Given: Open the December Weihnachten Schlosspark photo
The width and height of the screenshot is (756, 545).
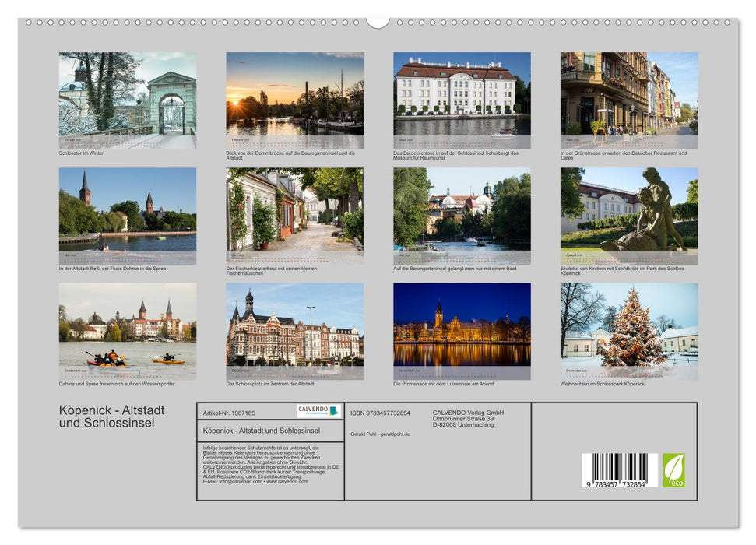Looking at the screenshot, I should click(x=624, y=329).
